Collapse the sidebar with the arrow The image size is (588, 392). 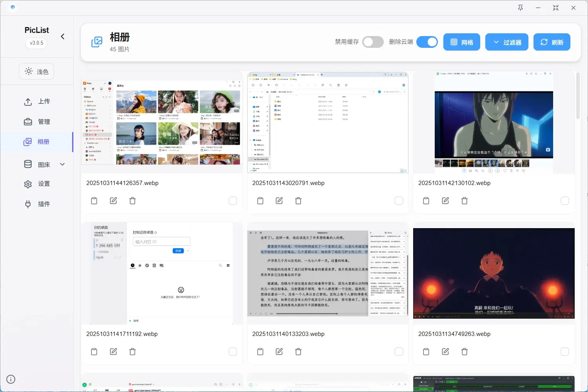coord(63,36)
